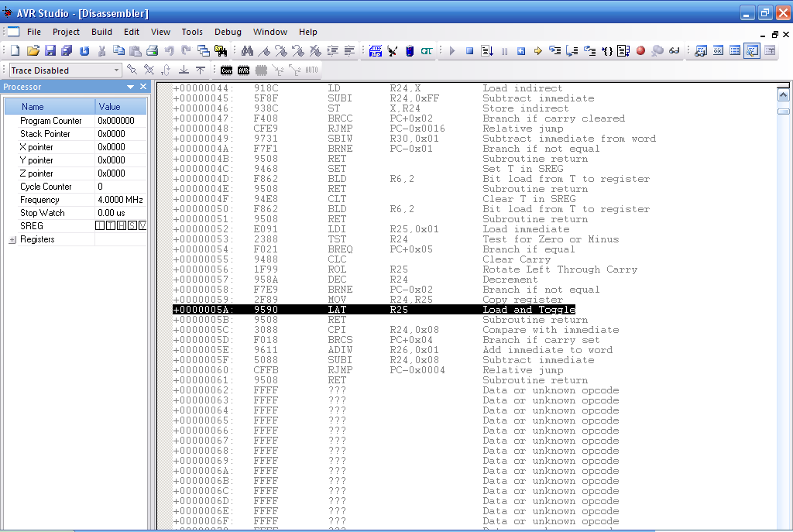The height and width of the screenshot is (532, 793).
Task: Click the Save All icon
Action: coord(67,50)
